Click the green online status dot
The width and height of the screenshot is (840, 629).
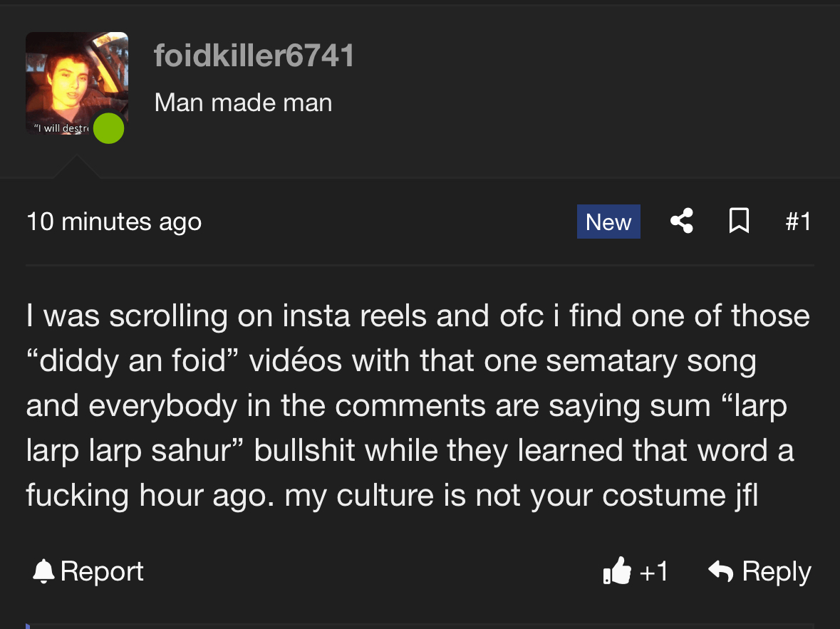(108, 128)
